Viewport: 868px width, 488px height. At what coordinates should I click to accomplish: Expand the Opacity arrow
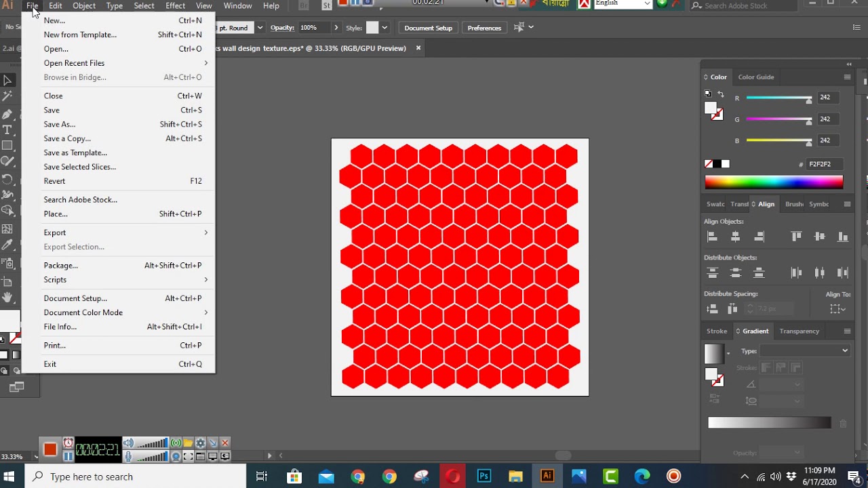pyautogui.click(x=336, y=28)
